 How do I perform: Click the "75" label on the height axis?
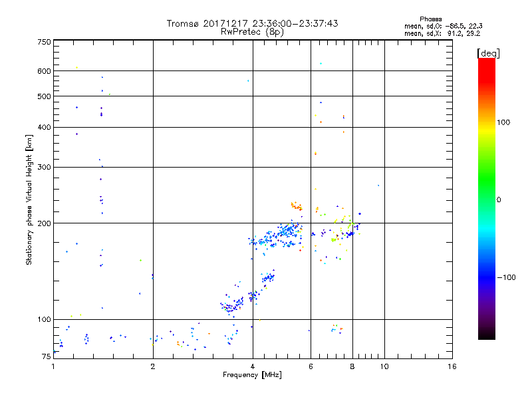(47, 356)
